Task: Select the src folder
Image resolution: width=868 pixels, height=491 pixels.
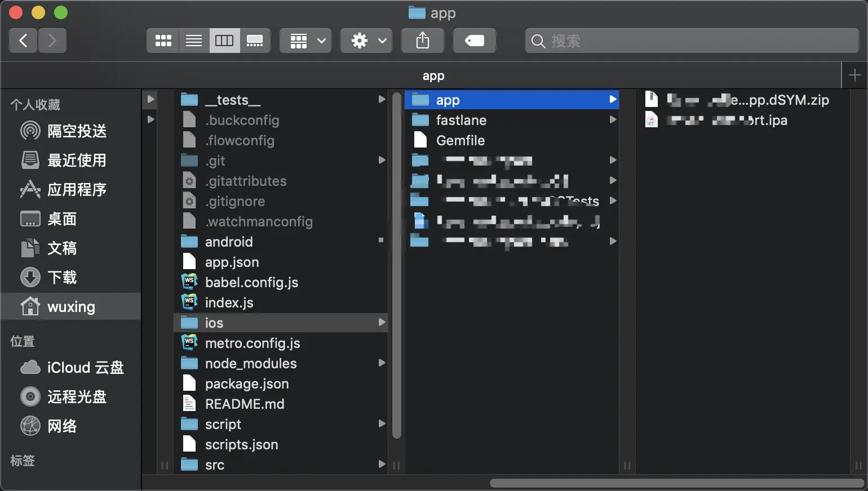Action: [281, 465]
